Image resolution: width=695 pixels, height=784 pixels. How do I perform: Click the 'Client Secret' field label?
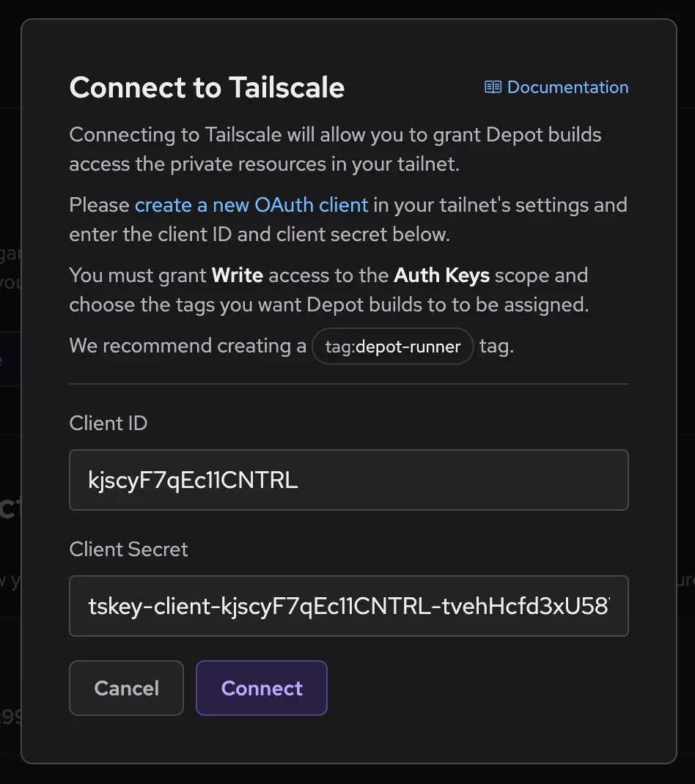(x=128, y=549)
